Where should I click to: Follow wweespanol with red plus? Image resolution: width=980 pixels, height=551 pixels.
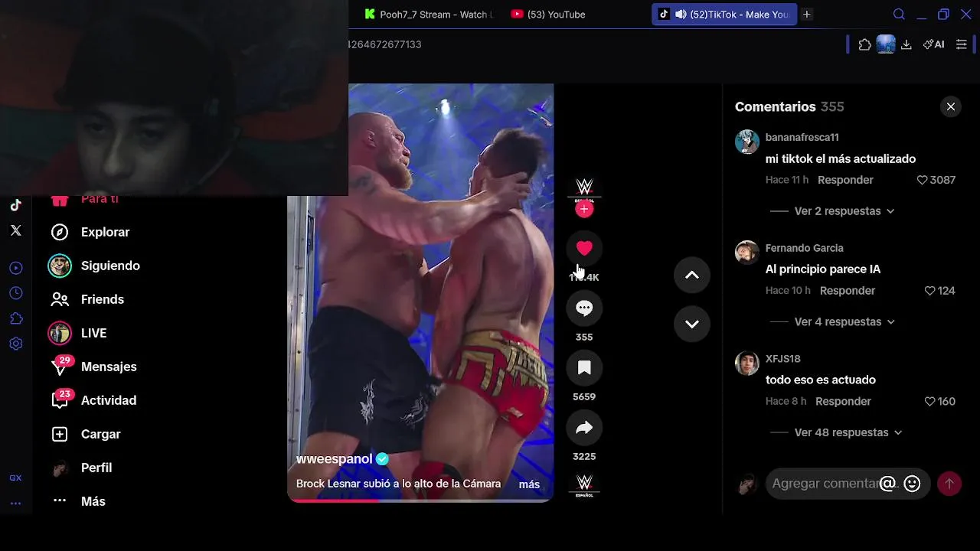click(584, 209)
